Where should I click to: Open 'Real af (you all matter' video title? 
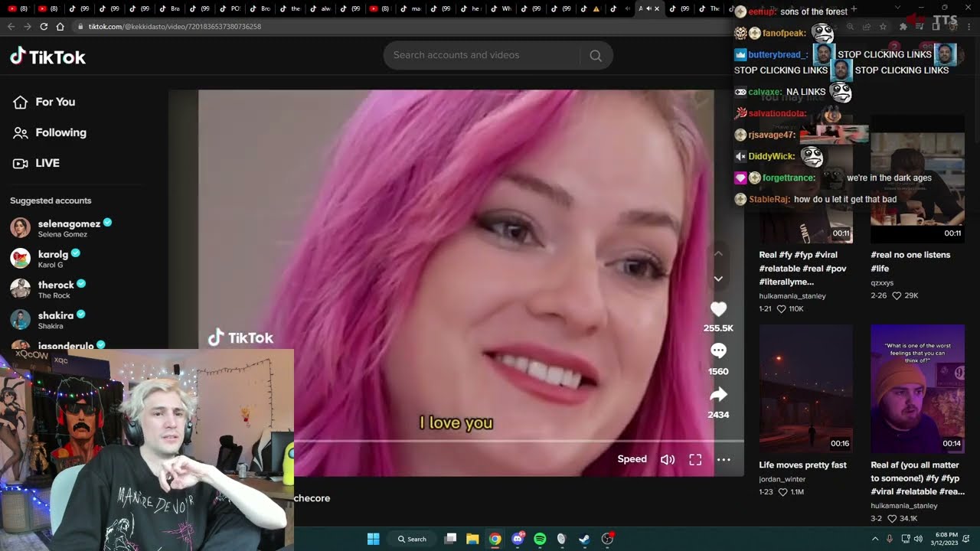(917, 478)
